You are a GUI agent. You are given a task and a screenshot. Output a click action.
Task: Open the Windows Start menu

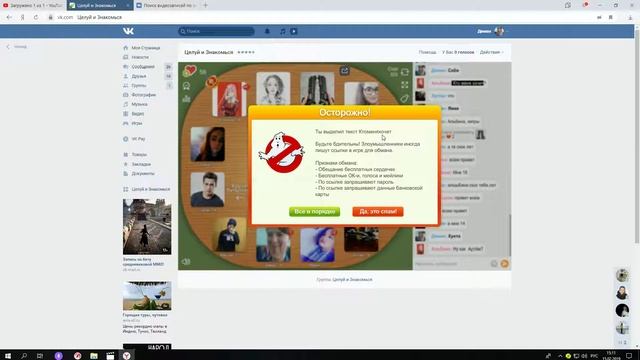click(x=7, y=356)
